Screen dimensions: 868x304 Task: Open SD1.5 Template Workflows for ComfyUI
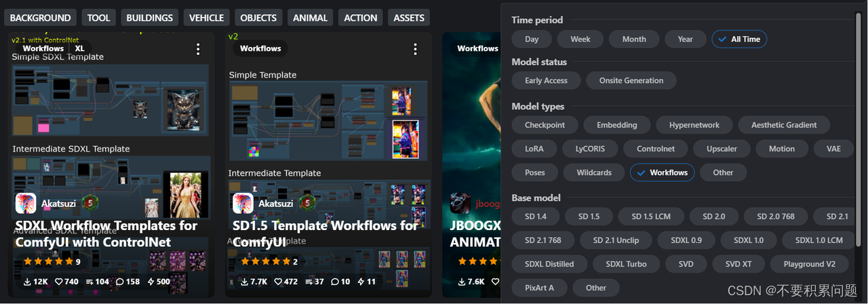click(x=325, y=234)
